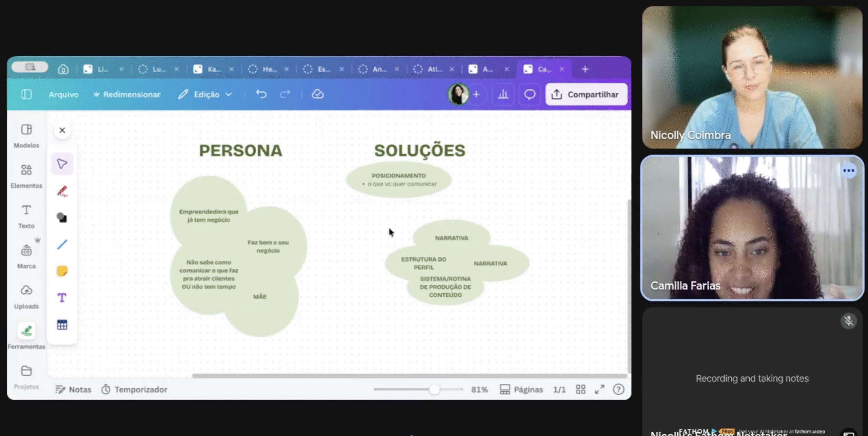Open the Elementos panel

[26, 176]
